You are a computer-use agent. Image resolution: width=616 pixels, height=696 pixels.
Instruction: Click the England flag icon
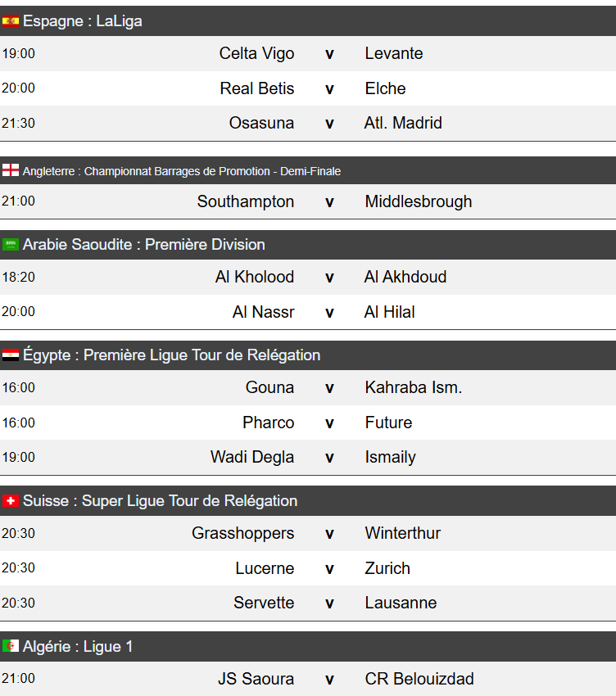pos(10,170)
